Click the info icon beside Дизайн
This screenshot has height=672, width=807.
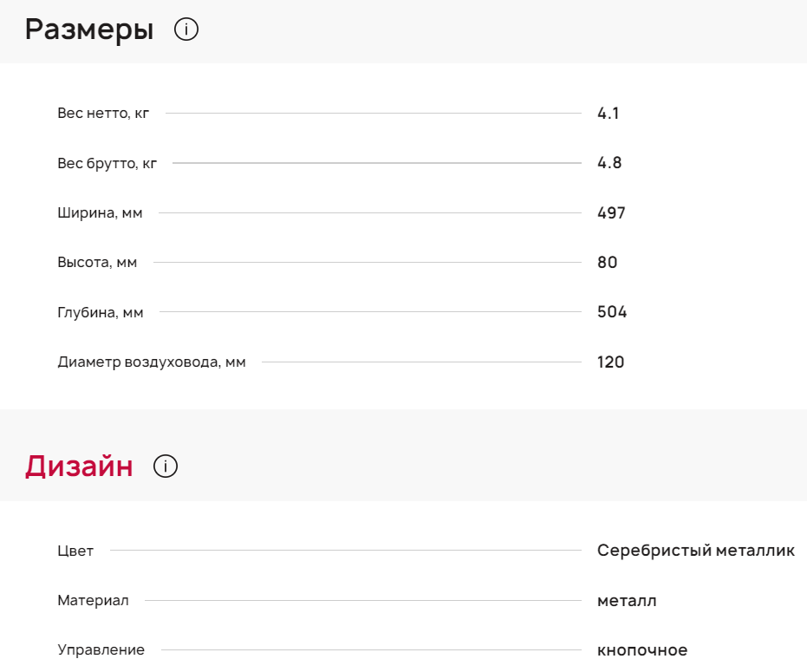tap(166, 466)
